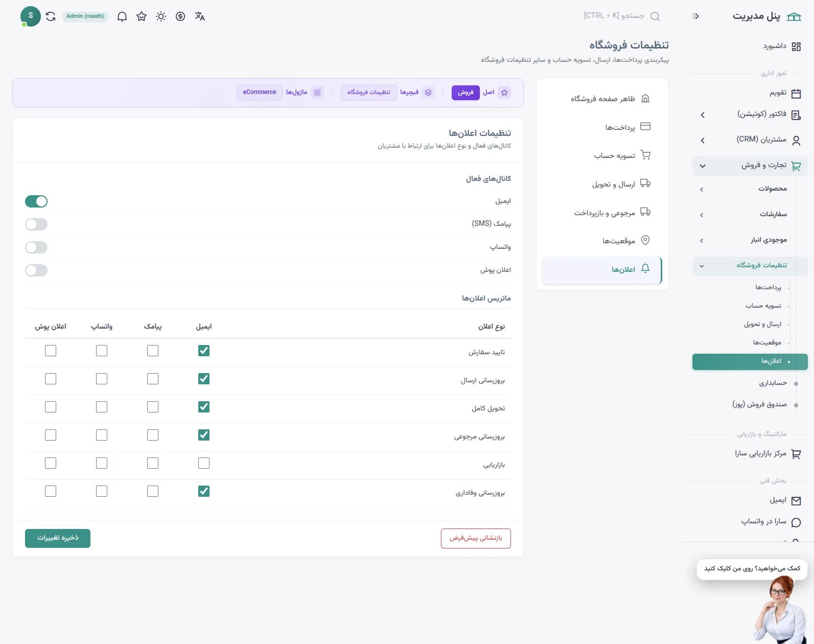Open پرداخت‌ها tab in settings panel

point(602,127)
